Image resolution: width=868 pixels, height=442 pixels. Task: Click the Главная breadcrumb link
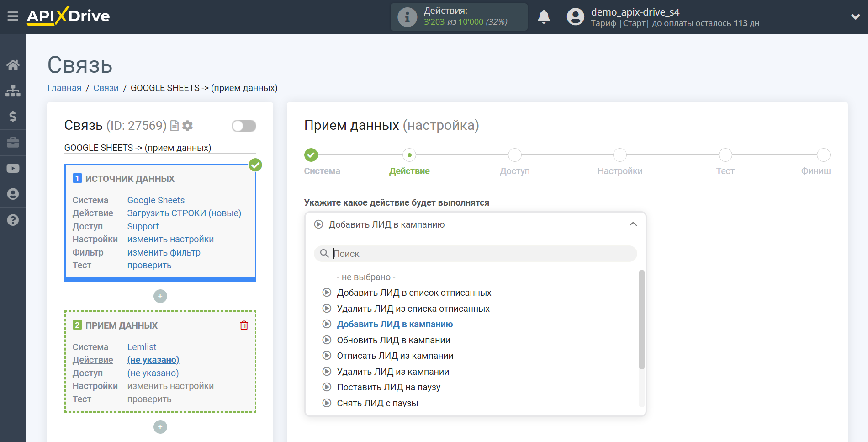coord(64,88)
